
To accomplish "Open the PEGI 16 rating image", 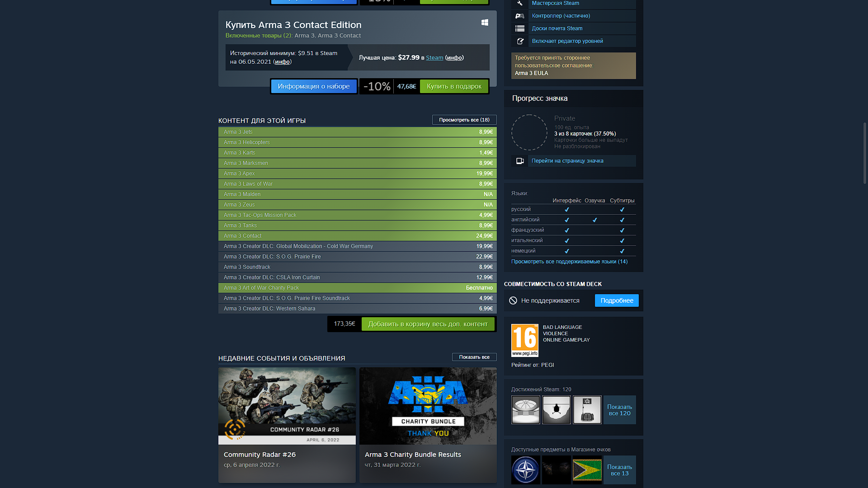I will point(524,340).
